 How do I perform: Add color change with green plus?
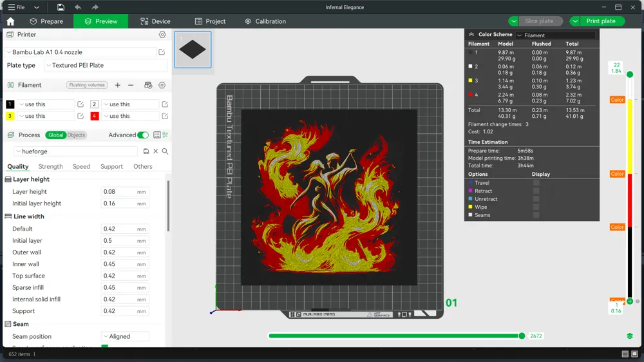[x=630, y=301]
